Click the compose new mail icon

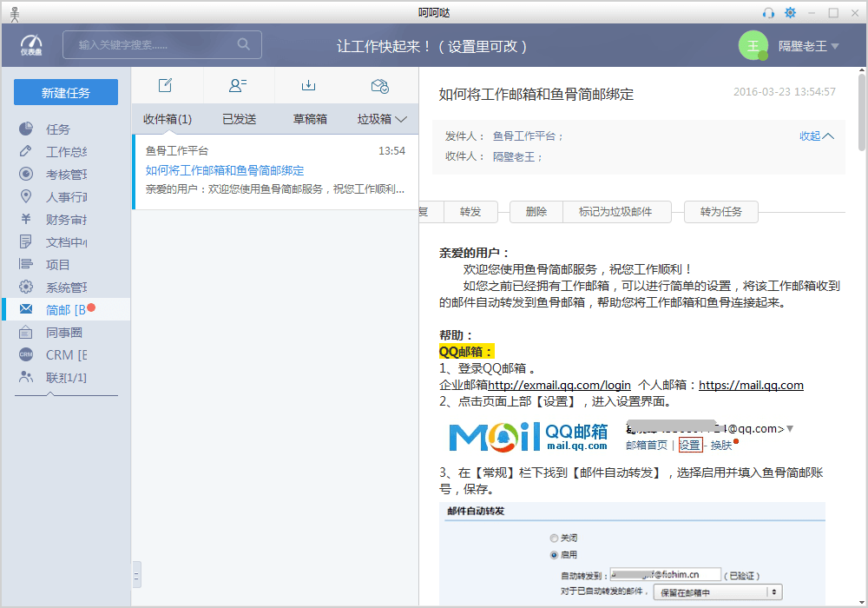coord(165,85)
